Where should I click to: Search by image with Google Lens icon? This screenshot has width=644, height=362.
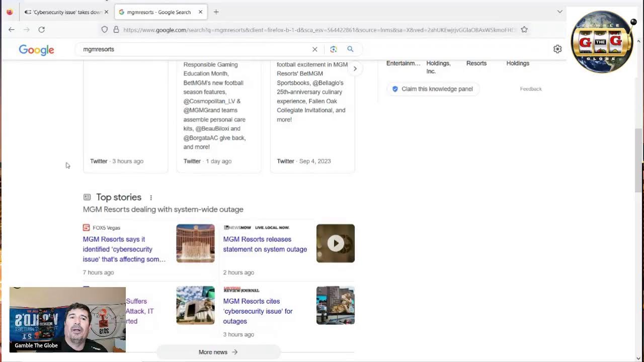(333, 49)
